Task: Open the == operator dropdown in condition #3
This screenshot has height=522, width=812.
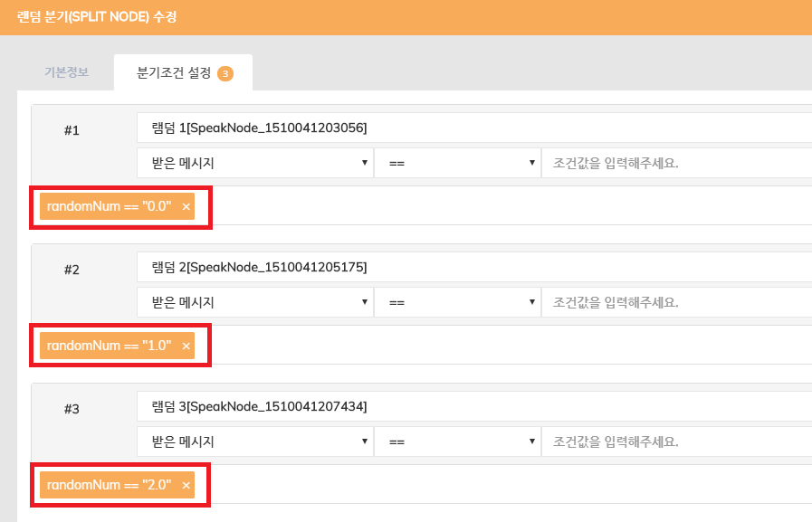Action: [x=457, y=441]
